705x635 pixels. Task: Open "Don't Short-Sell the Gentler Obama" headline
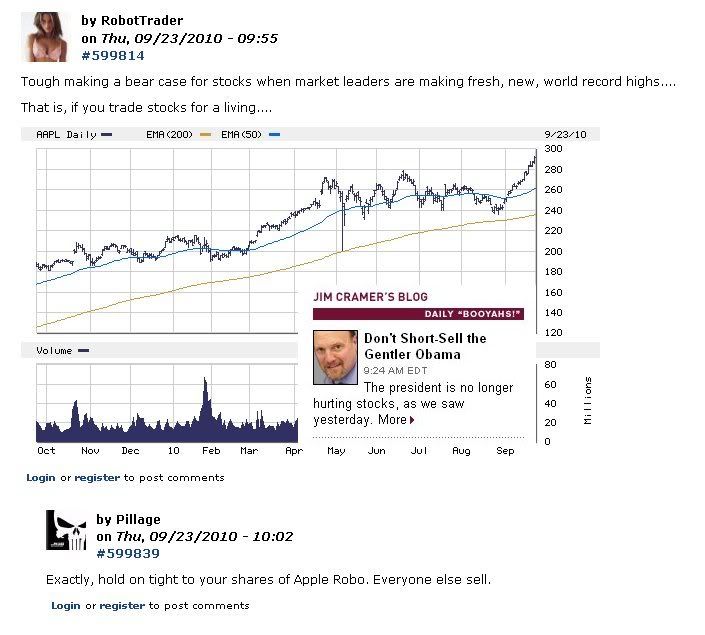coord(425,346)
